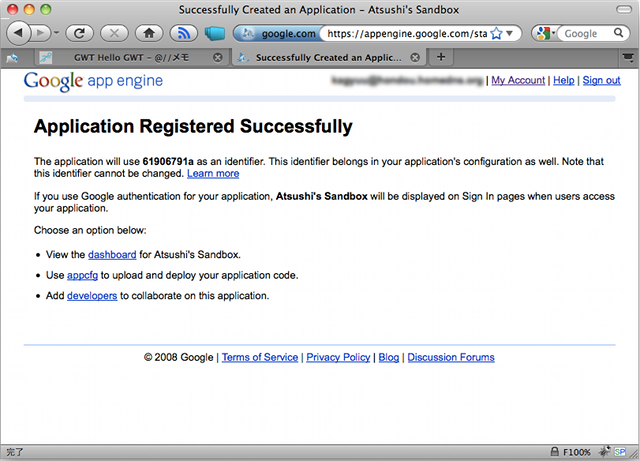Expand the URL bar history dropdown
This screenshot has width=640, height=461.
tap(511, 33)
